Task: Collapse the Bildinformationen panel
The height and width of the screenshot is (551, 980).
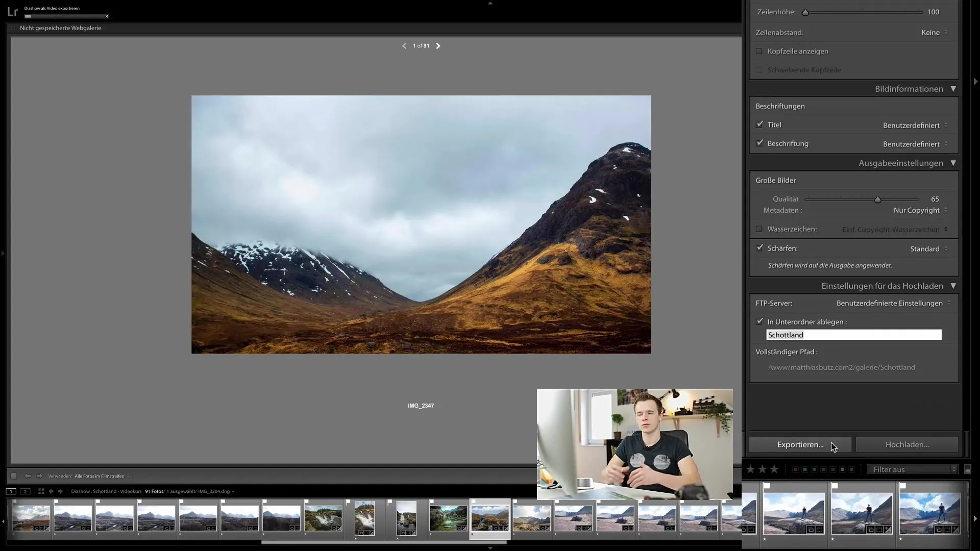Action: point(952,89)
